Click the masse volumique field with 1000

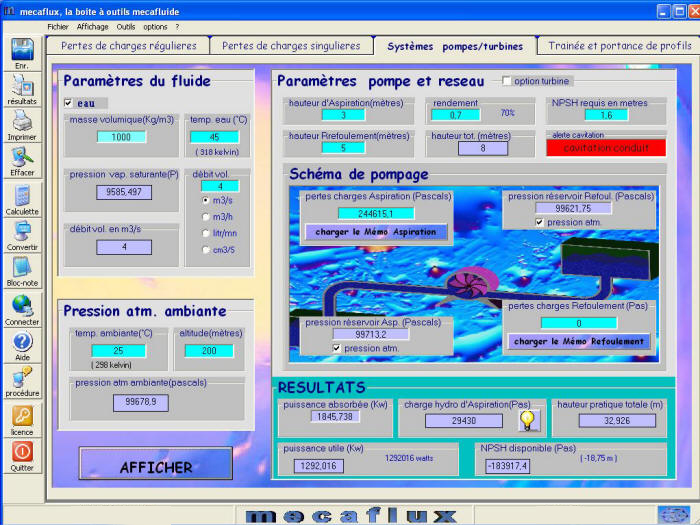pos(121,137)
